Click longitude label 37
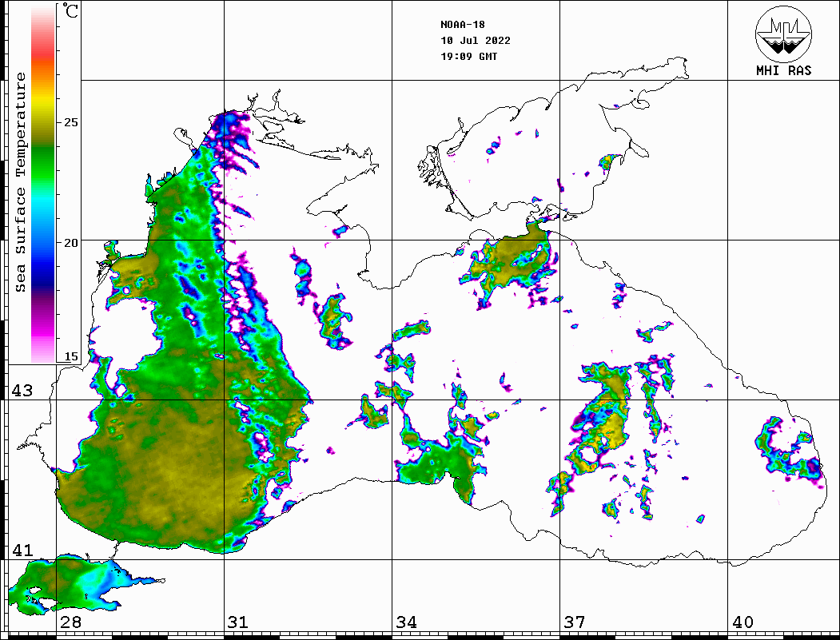 (x=575, y=622)
